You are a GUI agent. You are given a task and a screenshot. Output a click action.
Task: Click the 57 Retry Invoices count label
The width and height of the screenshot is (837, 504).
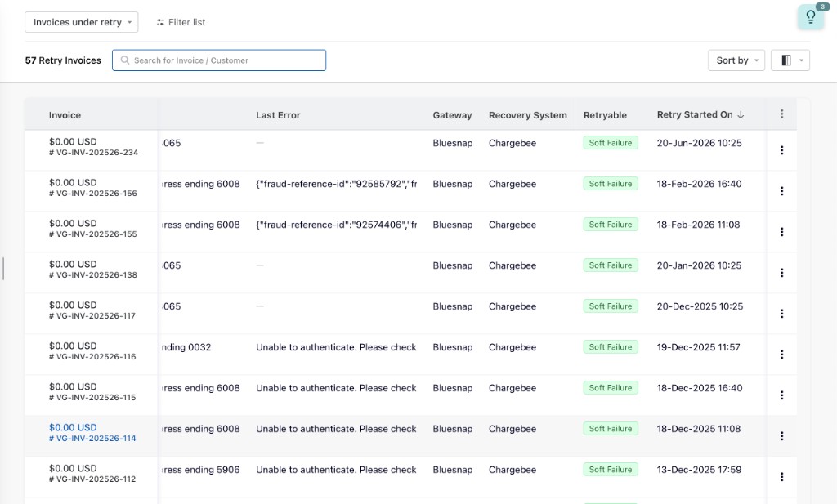point(63,60)
